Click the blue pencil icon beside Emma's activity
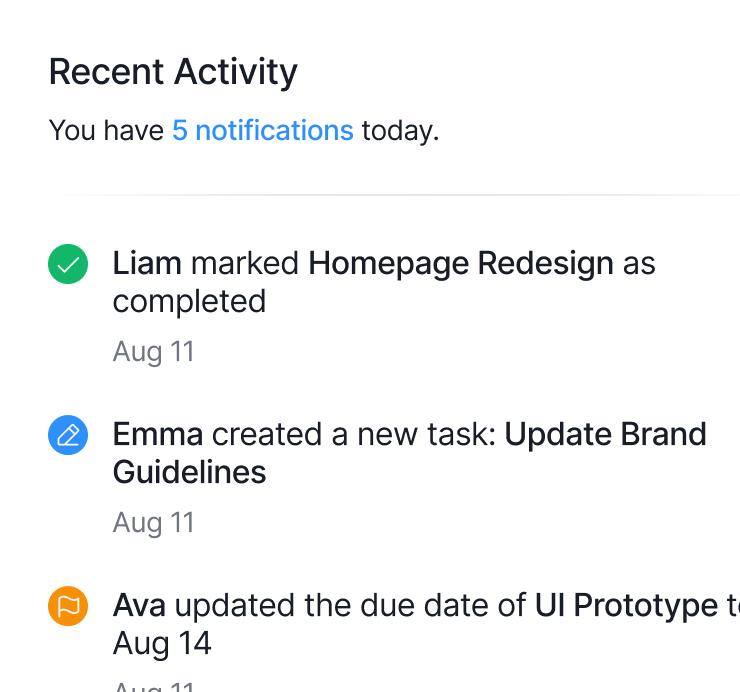 (68, 435)
